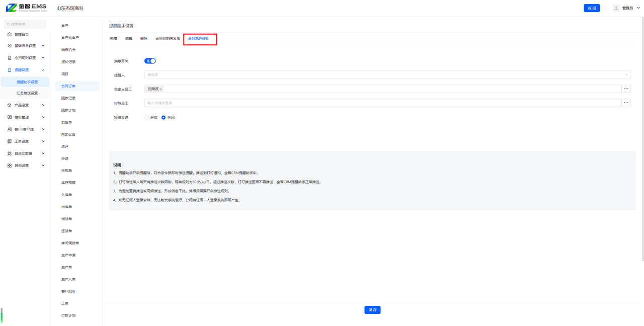Click the 模板管理 icon
The image size is (644, 326).
[x=10, y=117]
